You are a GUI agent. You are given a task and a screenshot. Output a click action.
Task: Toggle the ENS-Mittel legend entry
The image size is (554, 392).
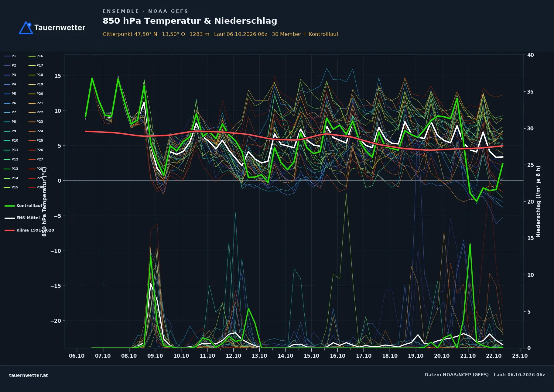pyautogui.click(x=22, y=218)
